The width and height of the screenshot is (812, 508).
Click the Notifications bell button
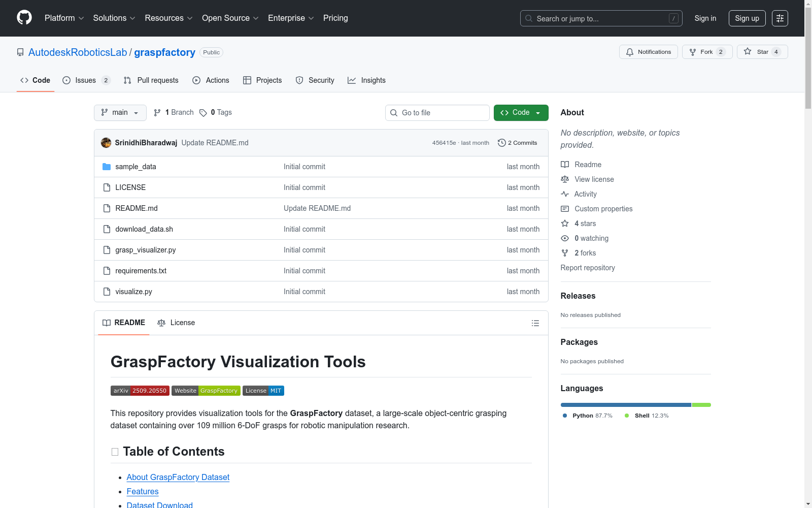648,52
